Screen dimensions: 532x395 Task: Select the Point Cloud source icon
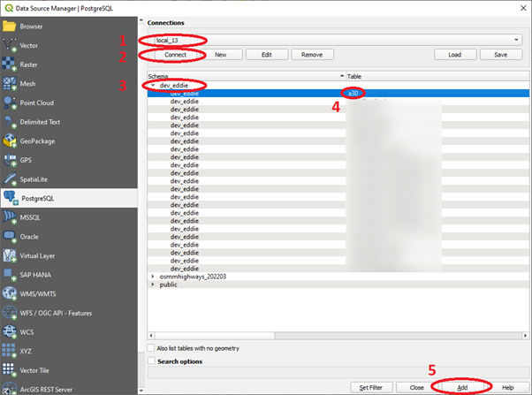click(x=11, y=103)
